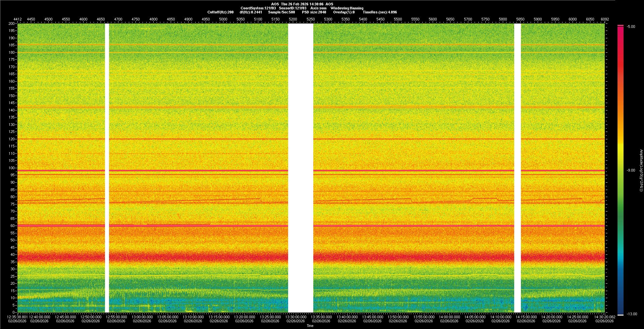644x329 pixels.
Task: Click the 14:00:00.000 time axis tick label
Action: [449, 317]
